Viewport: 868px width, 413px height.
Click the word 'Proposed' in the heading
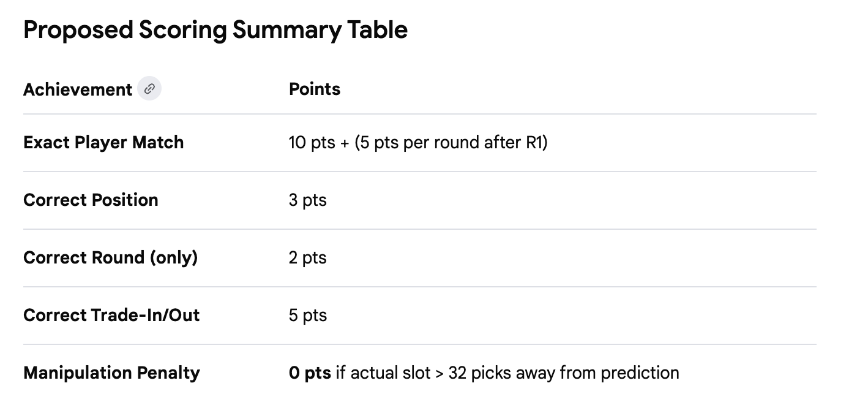[x=78, y=30]
